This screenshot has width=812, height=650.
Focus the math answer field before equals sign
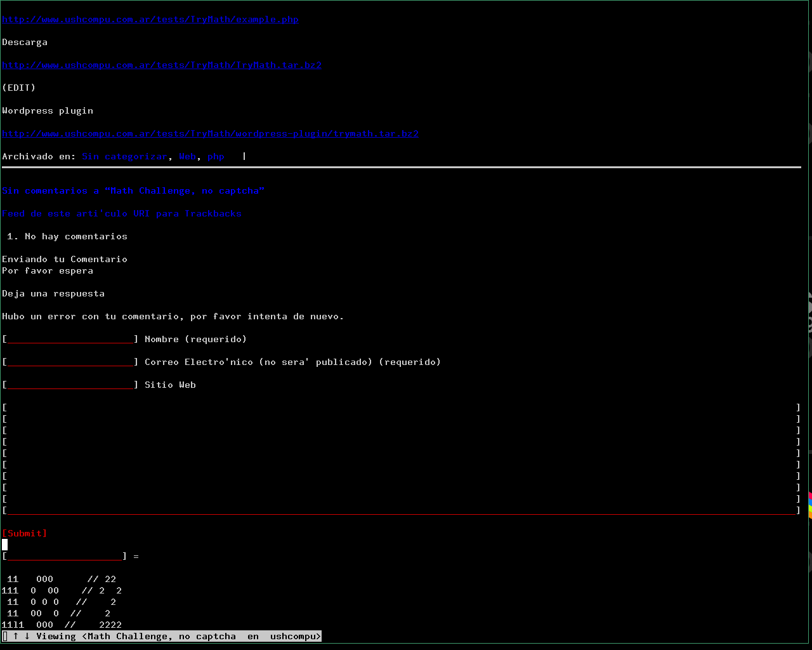point(65,557)
